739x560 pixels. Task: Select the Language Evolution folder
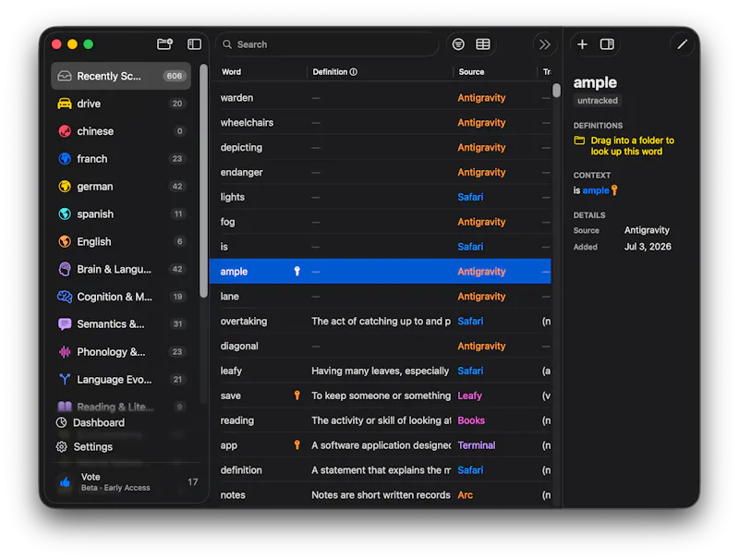pyautogui.click(x=121, y=380)
